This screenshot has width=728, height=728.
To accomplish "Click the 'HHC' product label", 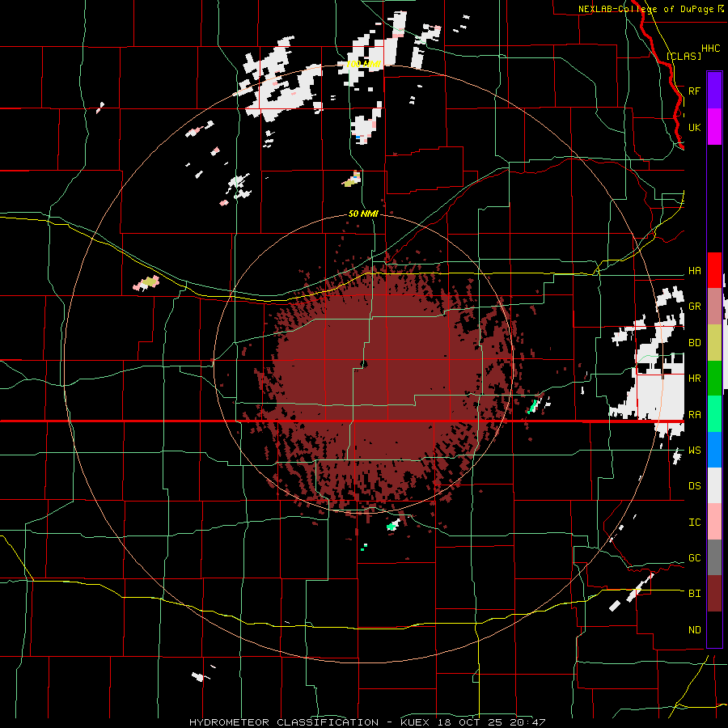I will (x=711, y=49).
